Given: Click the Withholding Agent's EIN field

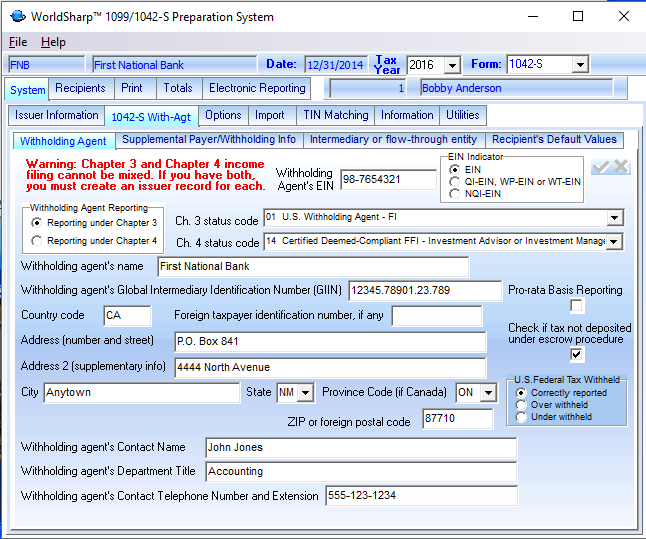Looking at the screenshot, I should [385, 180].
